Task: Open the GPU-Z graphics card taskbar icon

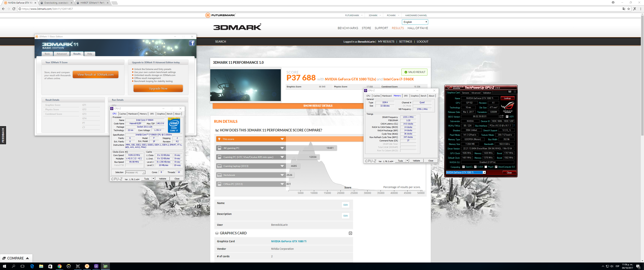Action: coord(105,266)
